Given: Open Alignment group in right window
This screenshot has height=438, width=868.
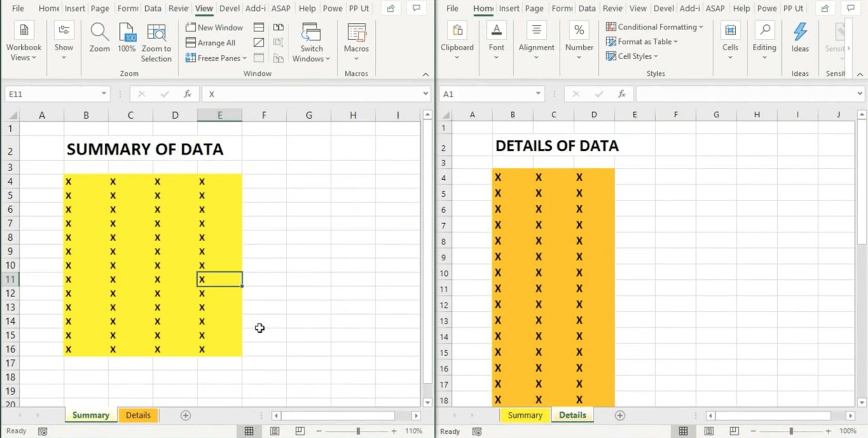Looking at the screenshot, I should pos(536,41).
